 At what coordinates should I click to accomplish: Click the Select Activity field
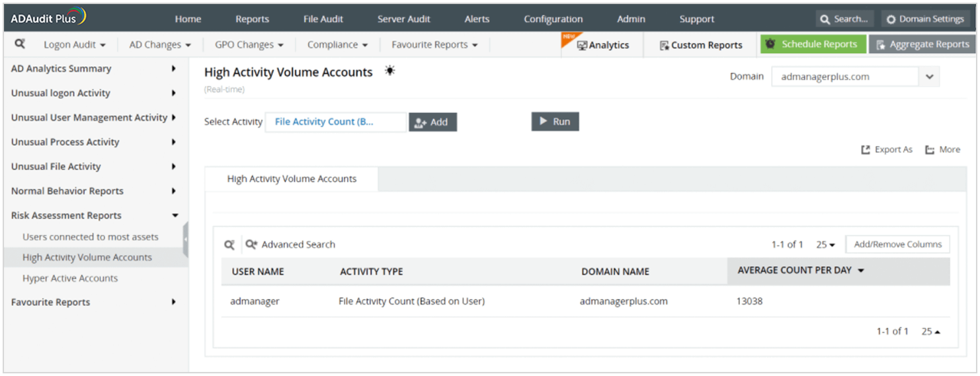[335, 122]
